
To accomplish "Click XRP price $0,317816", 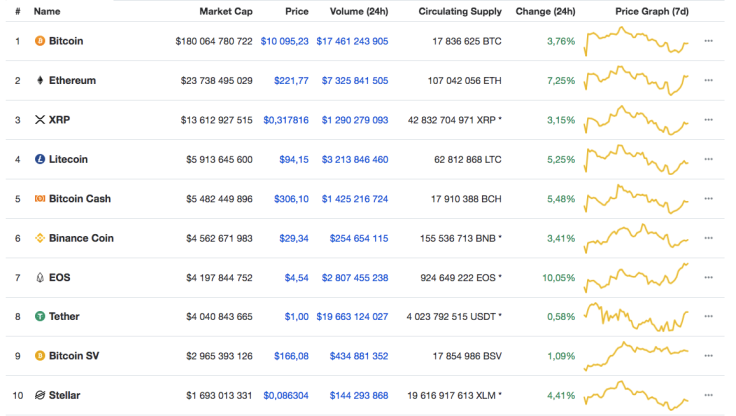I will point(286,120).
